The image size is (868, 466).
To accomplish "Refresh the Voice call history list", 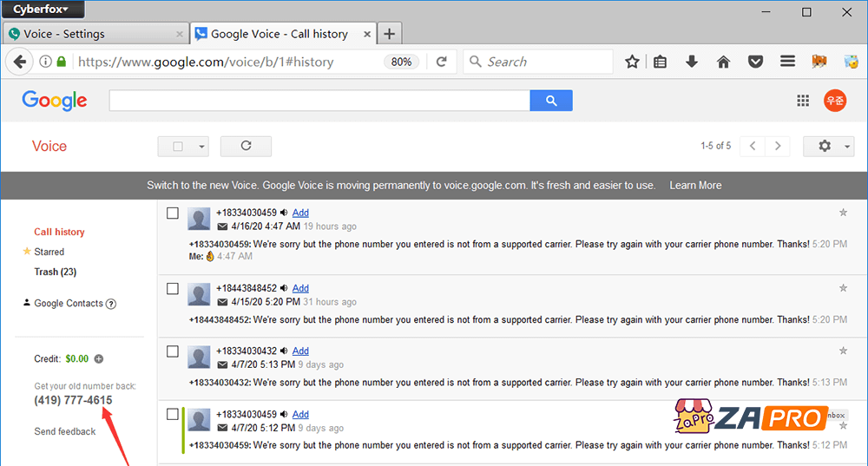I will click(246, 146).
